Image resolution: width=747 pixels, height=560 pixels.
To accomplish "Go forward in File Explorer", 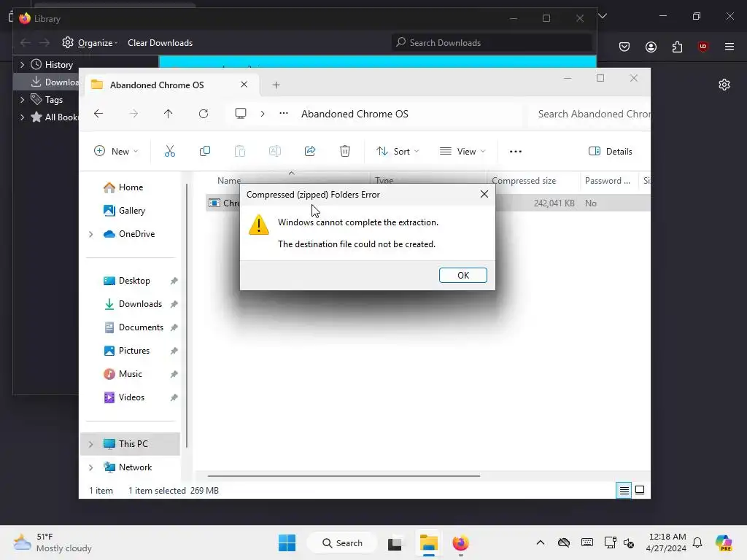I will [134, 114].
